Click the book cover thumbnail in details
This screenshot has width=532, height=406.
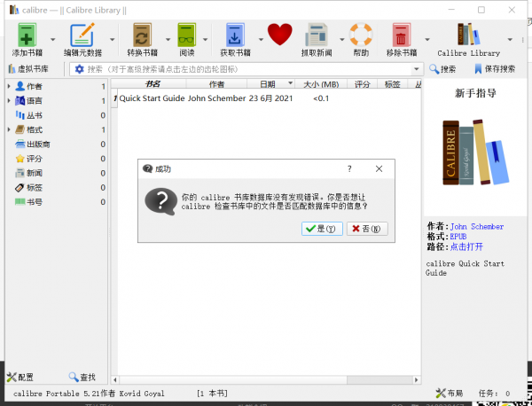click(475, 152)
